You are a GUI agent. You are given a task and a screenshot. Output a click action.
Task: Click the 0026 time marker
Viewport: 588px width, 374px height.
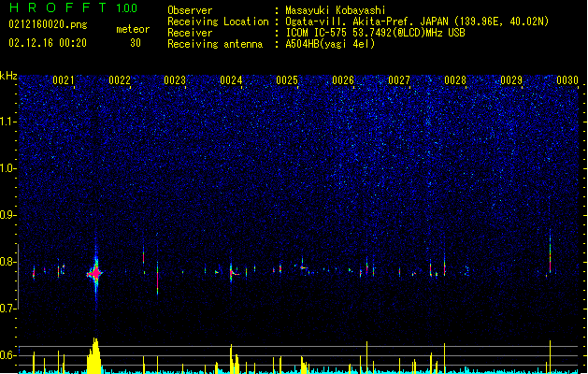tap(343, 80)
